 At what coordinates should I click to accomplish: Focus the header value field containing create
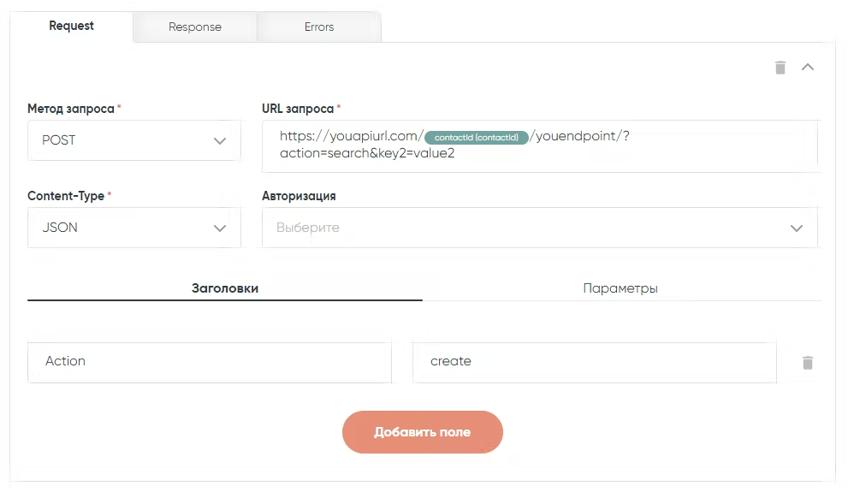[593, 362]
